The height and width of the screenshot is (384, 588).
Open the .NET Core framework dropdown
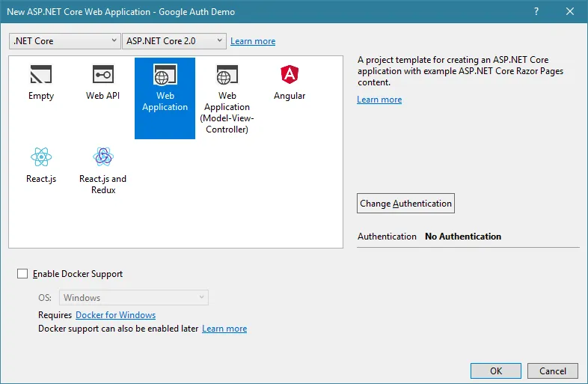(65, 41)
